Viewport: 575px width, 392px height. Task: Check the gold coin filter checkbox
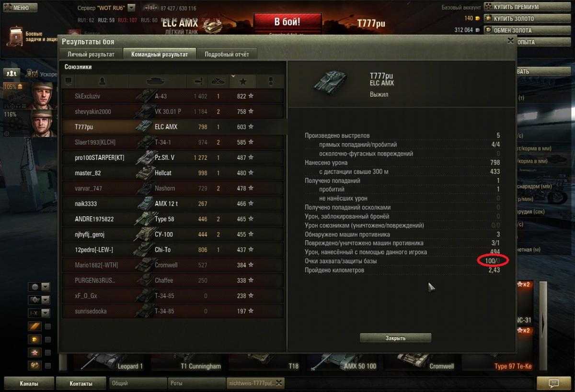tap(48, 340)
